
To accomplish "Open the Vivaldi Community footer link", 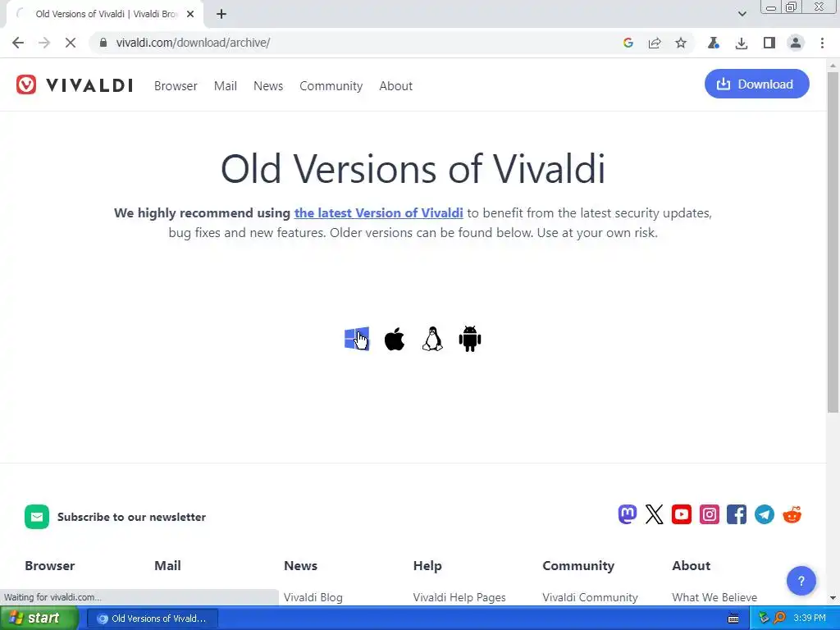I will [590, 597].
